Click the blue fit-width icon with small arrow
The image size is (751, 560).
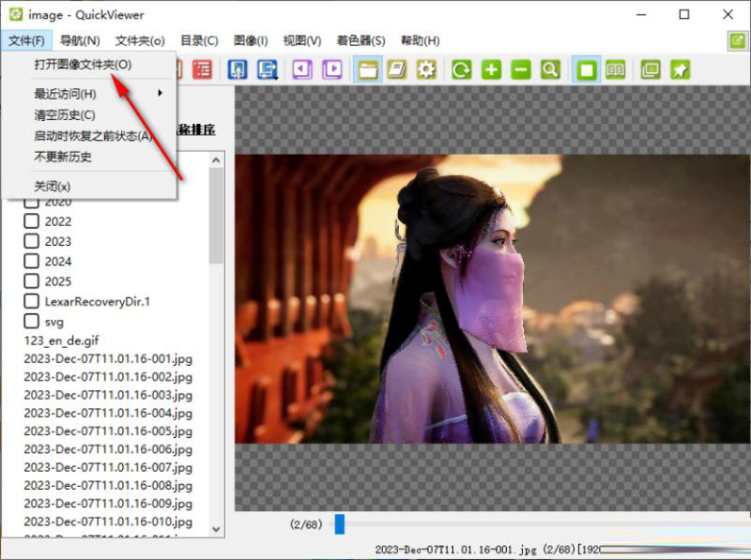(268, 69)
